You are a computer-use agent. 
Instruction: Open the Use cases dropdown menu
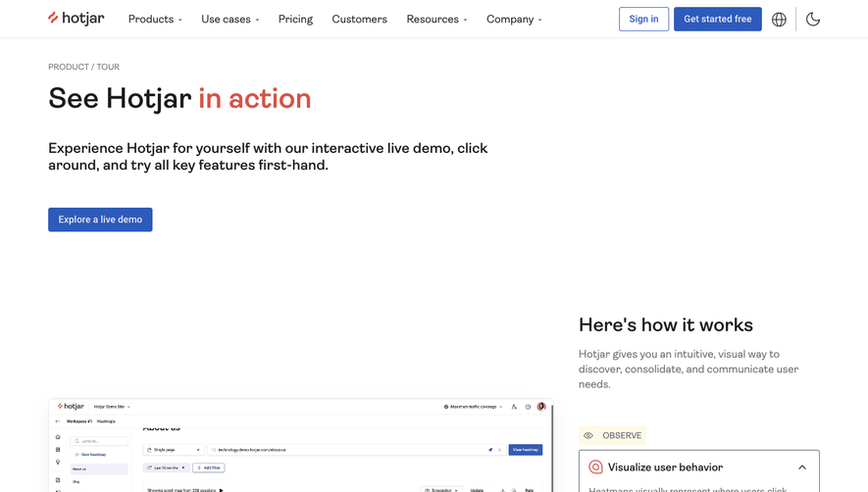[230, 20]
